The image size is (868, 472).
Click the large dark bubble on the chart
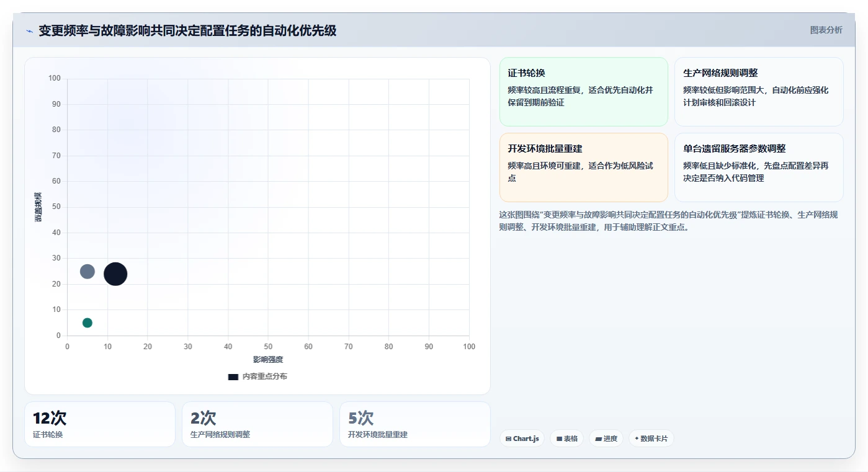[x=115, y=274]
